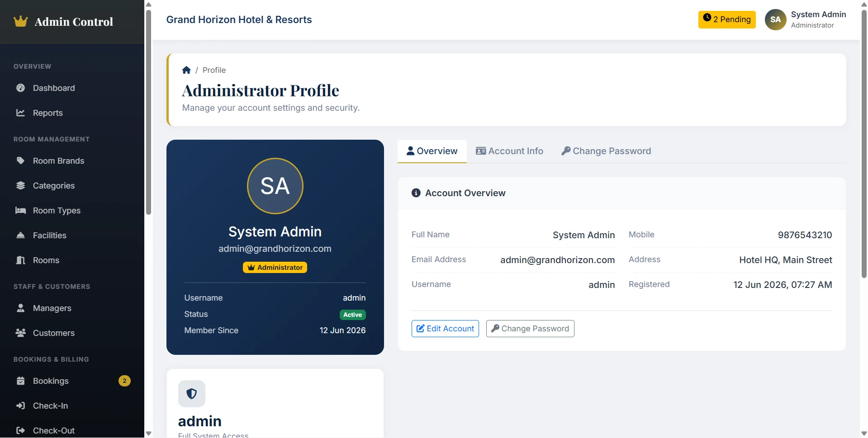Go to Categories page

pos(72,185)
